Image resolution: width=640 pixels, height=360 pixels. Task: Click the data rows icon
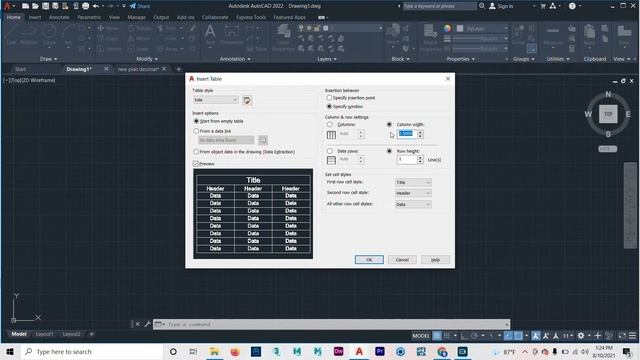(x=331, y=160)
